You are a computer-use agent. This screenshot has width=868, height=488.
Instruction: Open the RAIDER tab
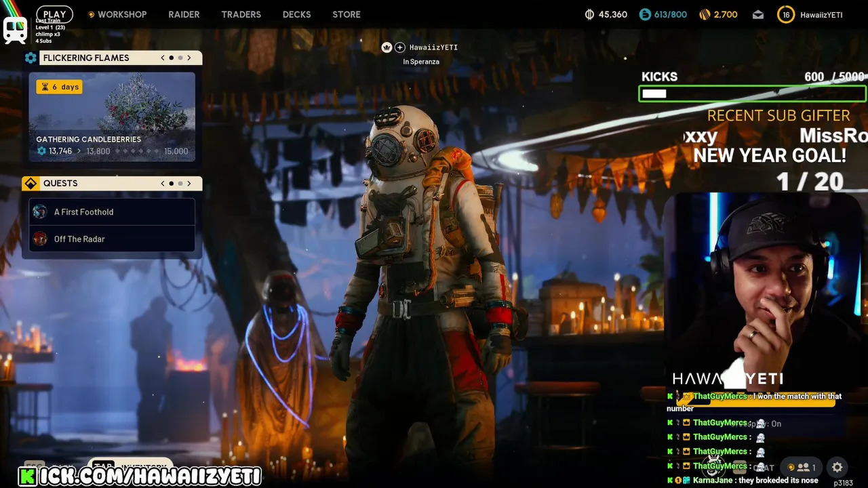point(184,14)
